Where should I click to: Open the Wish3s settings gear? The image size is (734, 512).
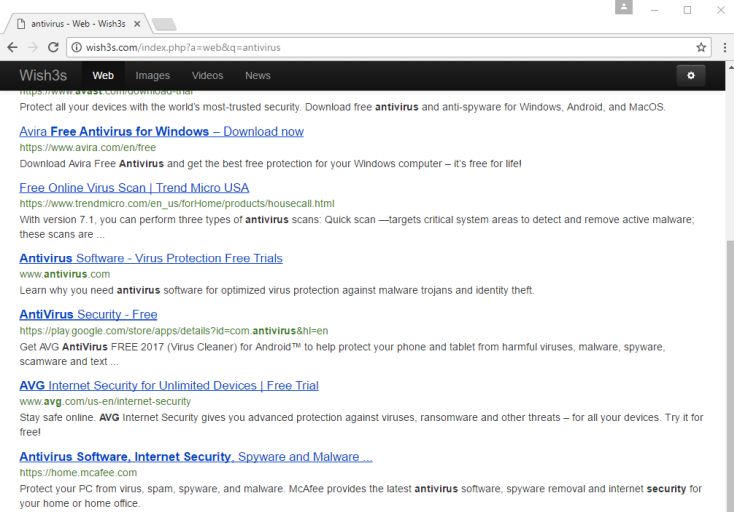pyautogui.click(x=691, y=75)
